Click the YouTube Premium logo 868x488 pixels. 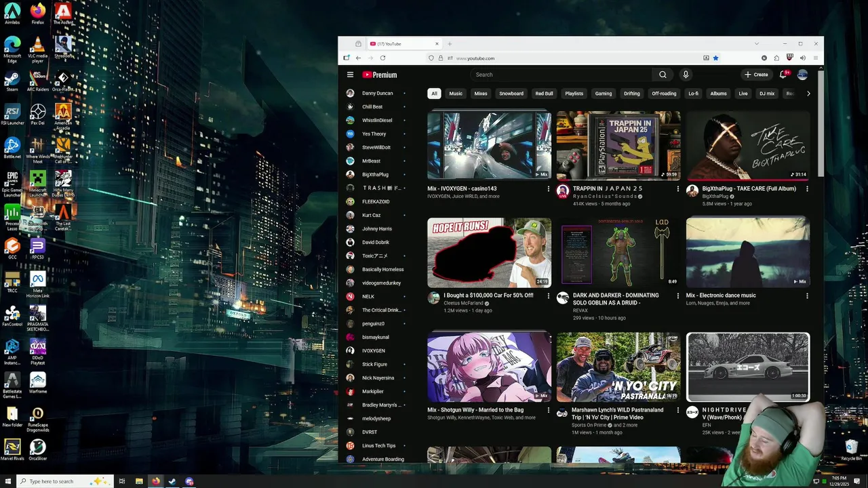[380, 75]
